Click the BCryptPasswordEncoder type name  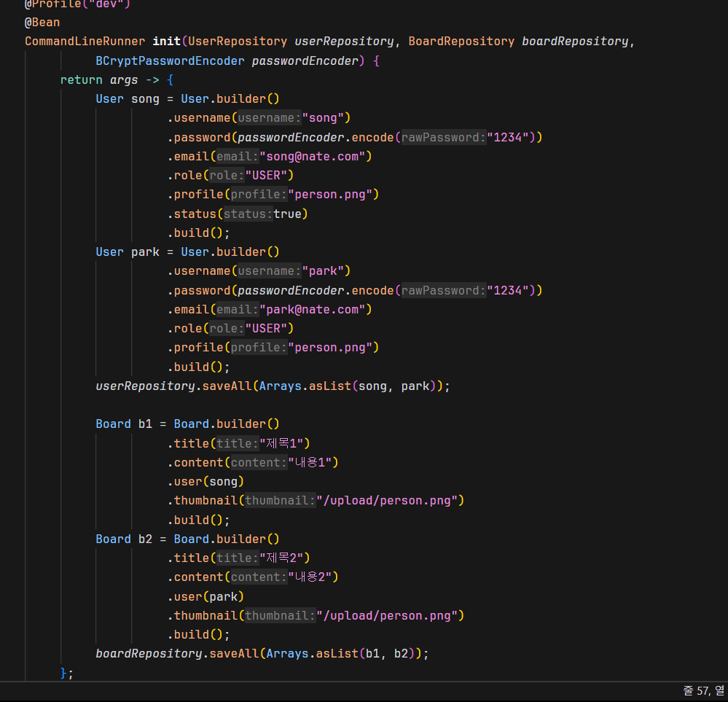(170, 61)
